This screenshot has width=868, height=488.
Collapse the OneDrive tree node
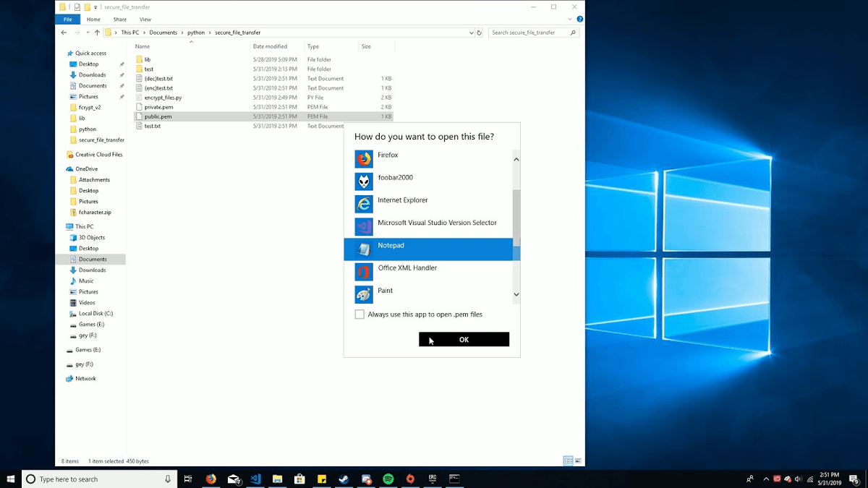point(62,169)
